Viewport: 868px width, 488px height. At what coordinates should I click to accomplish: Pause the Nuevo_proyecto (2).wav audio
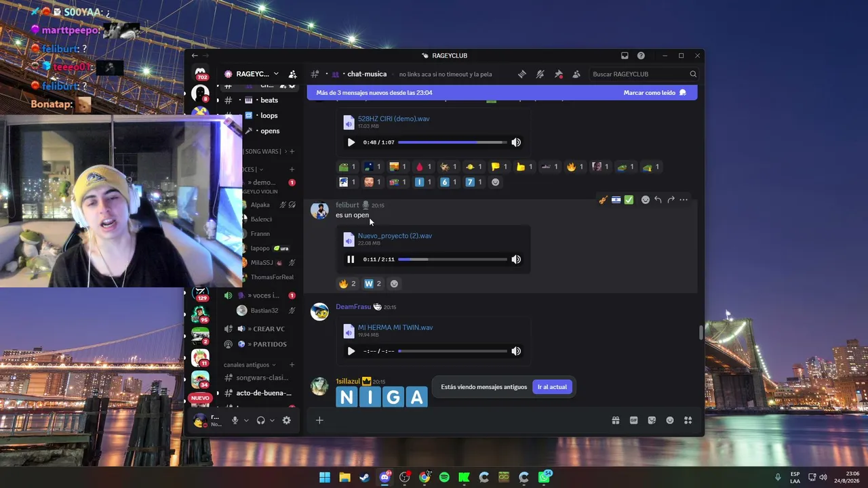pos(351,260)
